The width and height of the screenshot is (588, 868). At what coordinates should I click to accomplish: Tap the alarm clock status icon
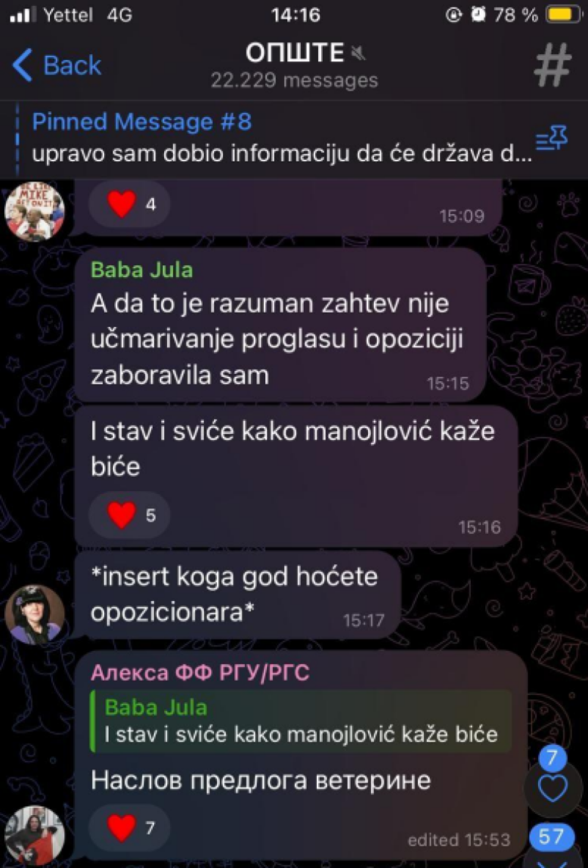478,14
